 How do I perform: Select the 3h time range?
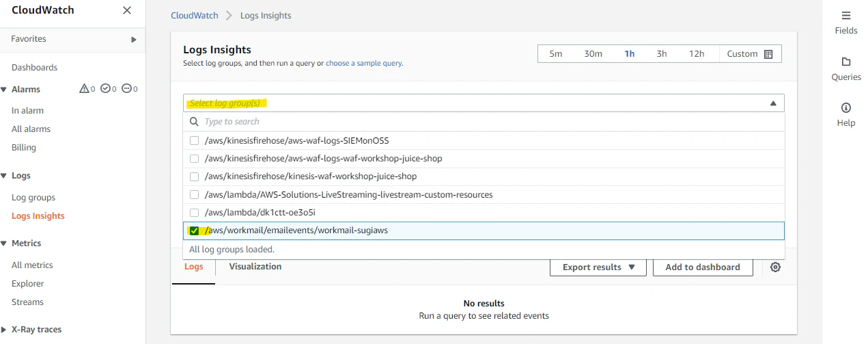662,54
